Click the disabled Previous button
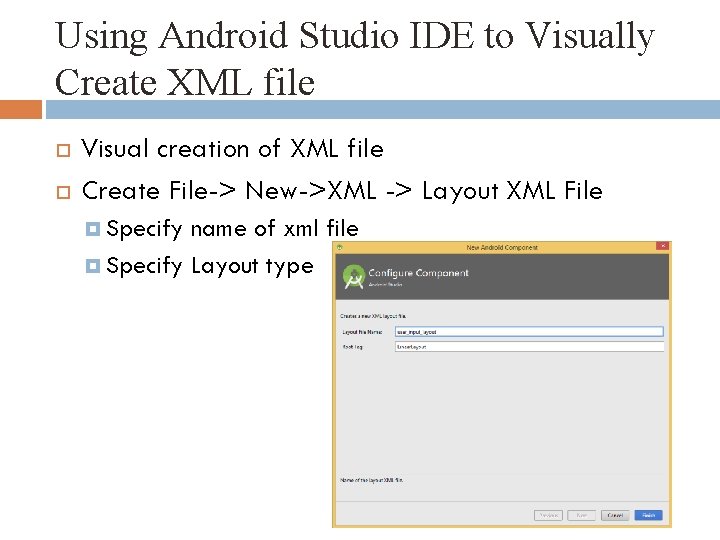The width and height of the screenshot is (720, 540). tap(548, 515)
